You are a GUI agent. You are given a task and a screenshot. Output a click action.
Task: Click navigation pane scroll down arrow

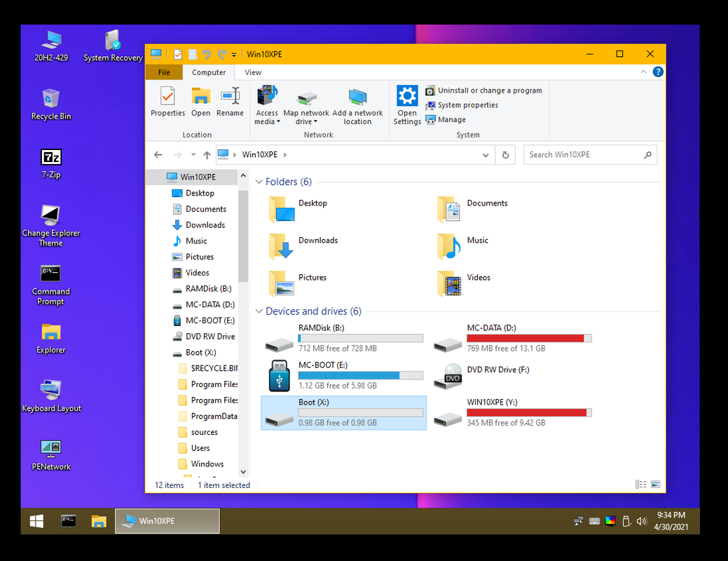pos(243,472)
